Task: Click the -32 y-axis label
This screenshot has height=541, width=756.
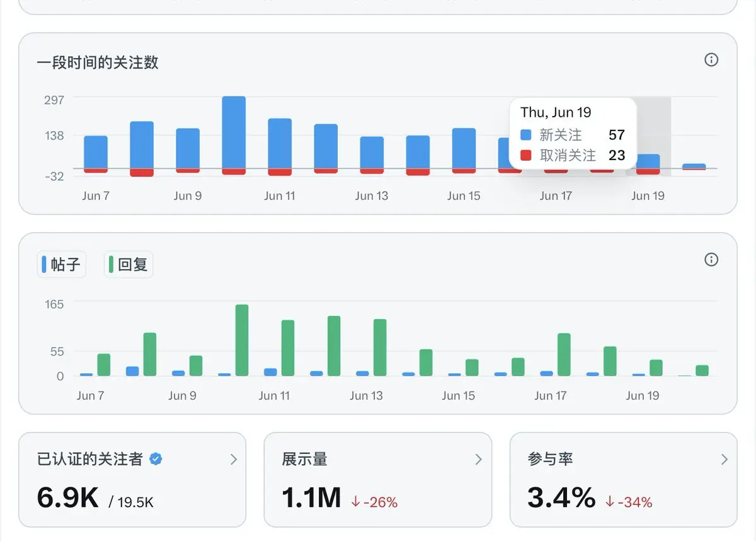Action: [x=54, y=176]
